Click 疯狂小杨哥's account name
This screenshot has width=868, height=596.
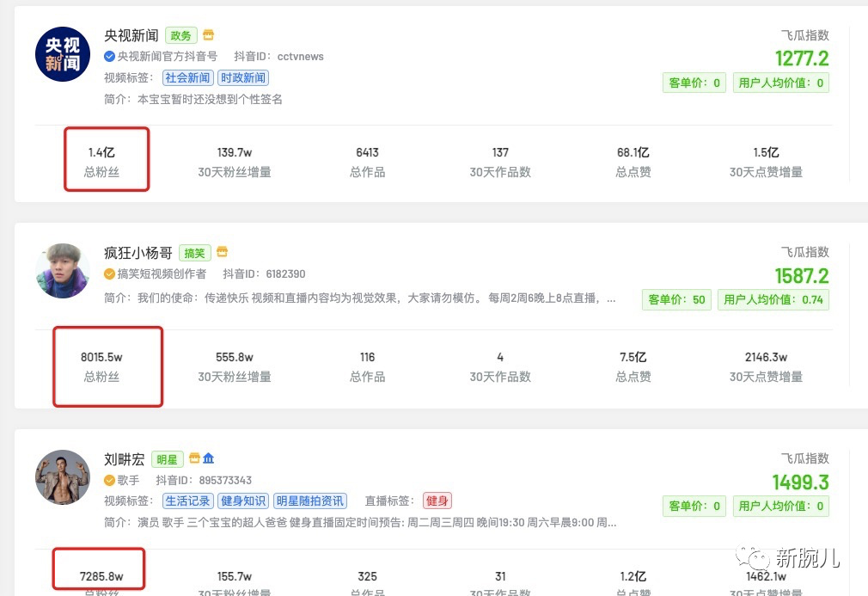click(138, 253)
